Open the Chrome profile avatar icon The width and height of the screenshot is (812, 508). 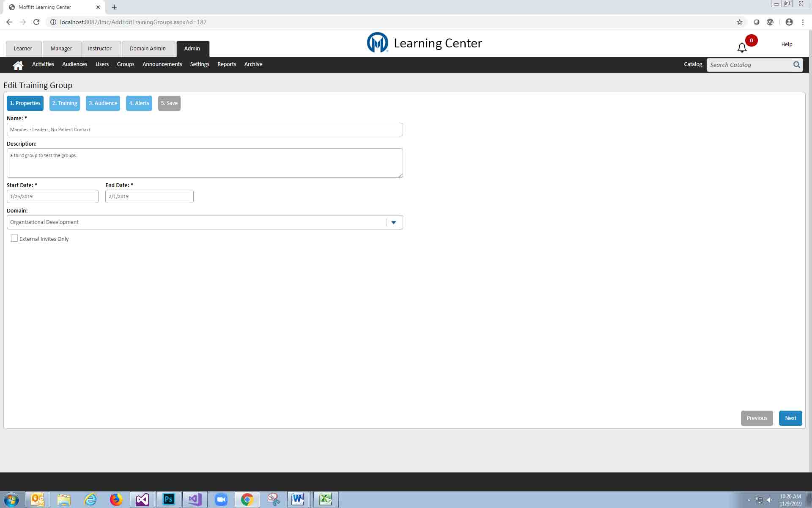click(789, 22)
